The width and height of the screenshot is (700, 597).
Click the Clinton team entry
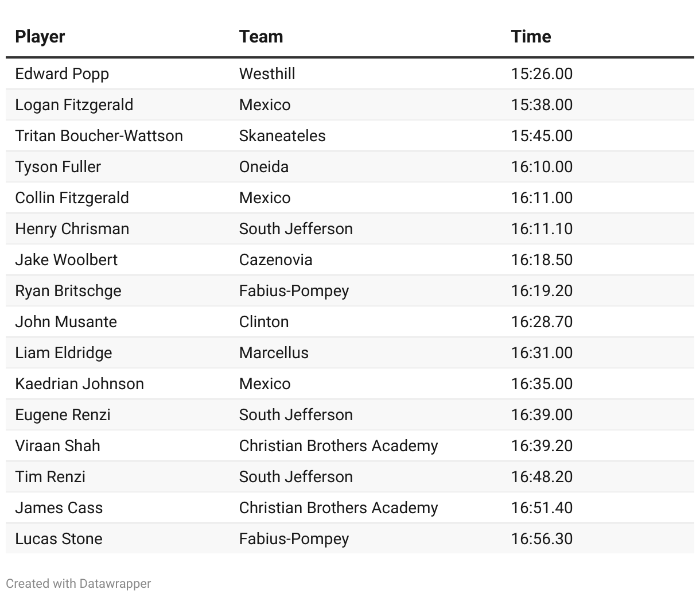pos(264,322)
